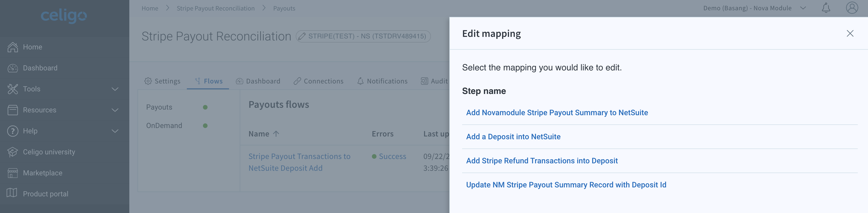Viewport: 868px width, 213px height.
Task: Go to Home in the sidebar
Action: click(x=65, y=47)
